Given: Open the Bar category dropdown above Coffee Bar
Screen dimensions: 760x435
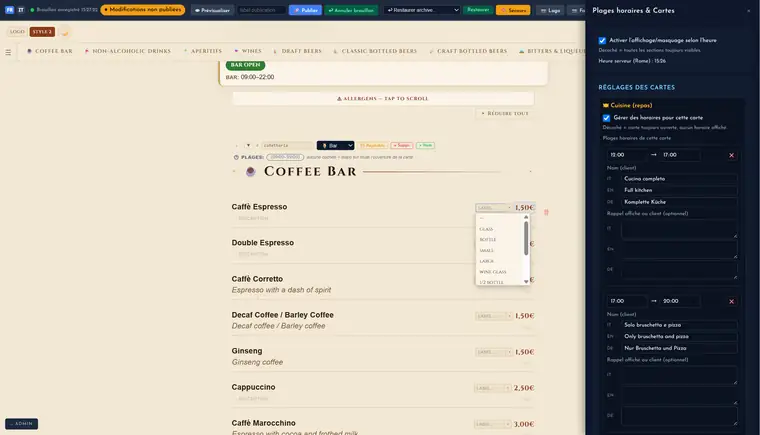Looking at the screenshot, I should (x=335, y=145).
